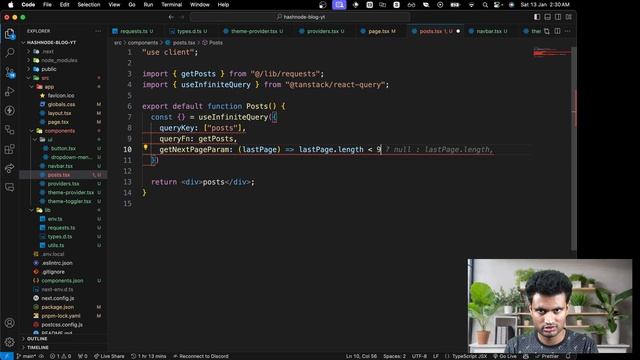
Task: Open layout.tsx in the explorer
Action: click(x=59, y=113)
